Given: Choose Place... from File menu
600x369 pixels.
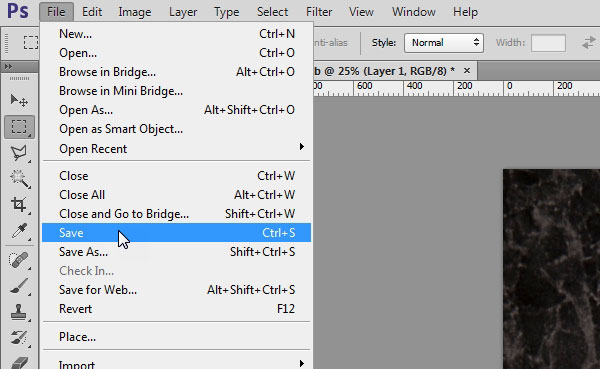Looking at the screenshot, I should coord(176,337).
